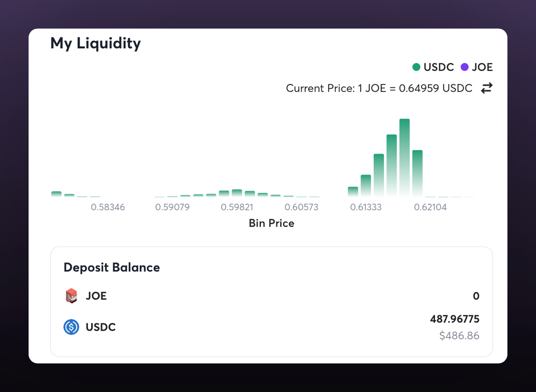Click the purple JOE legend dot

pyautogui.click(x=465, y=67)
